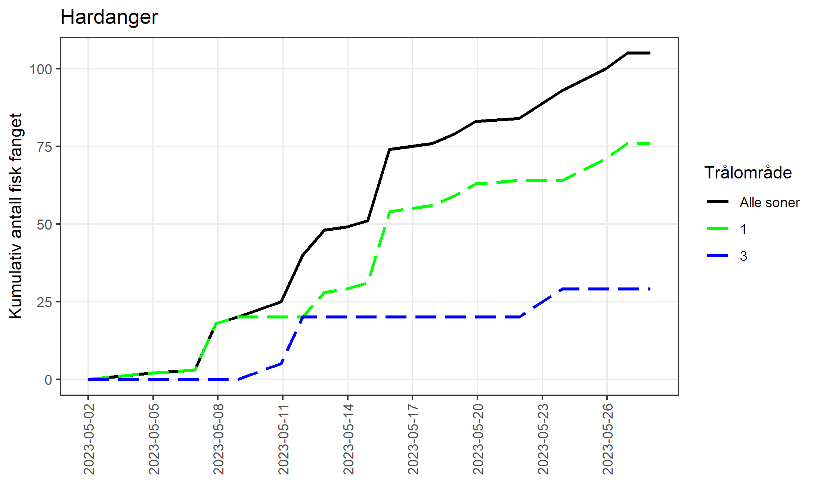Image resolution: width=817 pixels, height=504 pixels.
Task: Click the chart title 'Hardanger'
Action: [109, 17]
